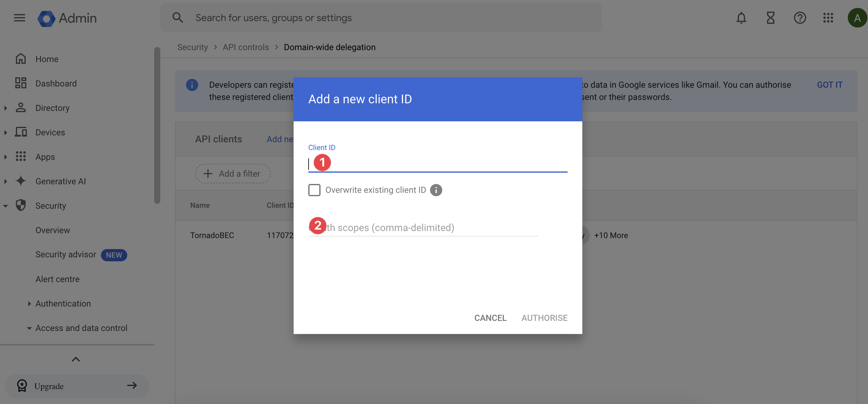Click the search magnifier icon

pyautogui.click(x=178, y=17)
